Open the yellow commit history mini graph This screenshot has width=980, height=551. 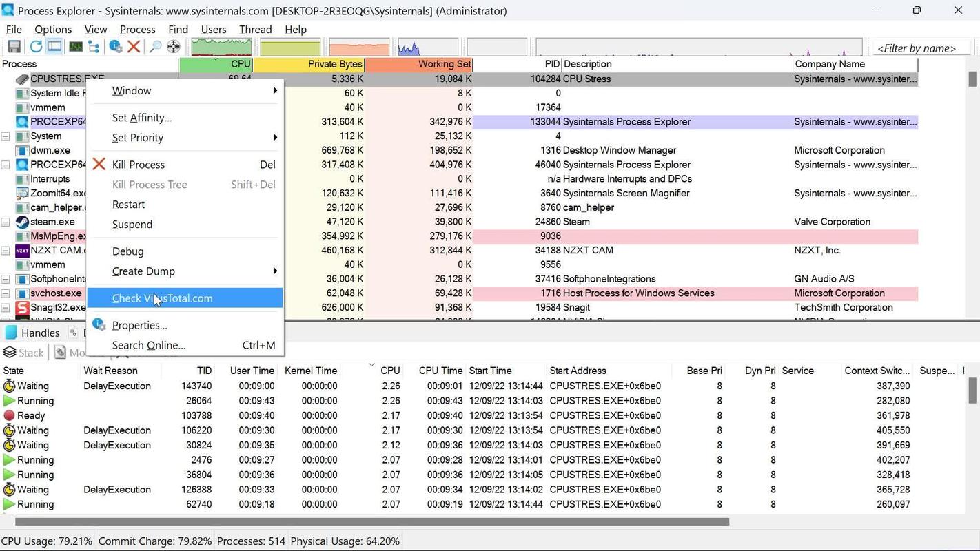[x=290, y=47]
